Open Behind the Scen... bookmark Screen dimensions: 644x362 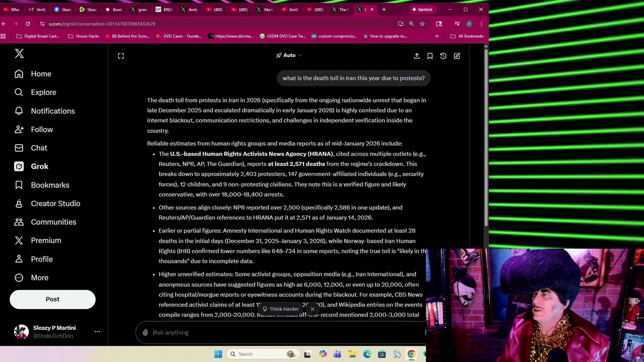pyautogui.click(x=127, y=36)
